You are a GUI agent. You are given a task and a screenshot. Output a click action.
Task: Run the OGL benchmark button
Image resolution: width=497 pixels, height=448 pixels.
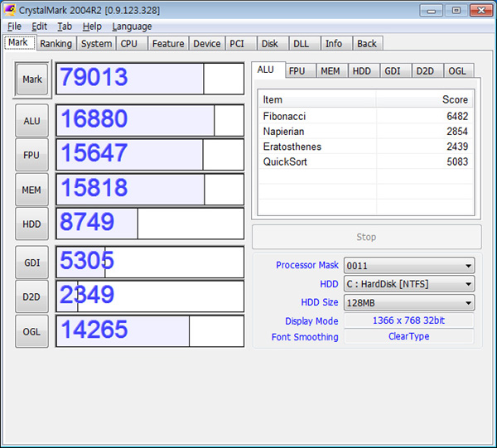(31, 332)
